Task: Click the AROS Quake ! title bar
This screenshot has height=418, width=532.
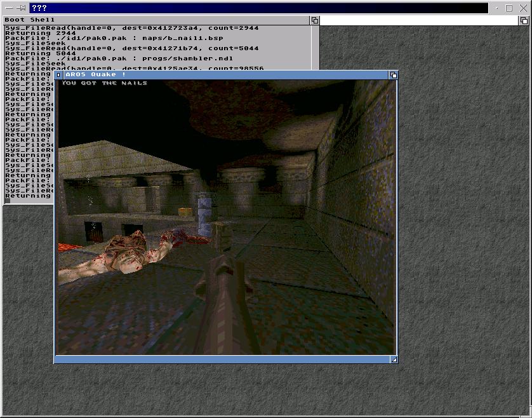Action: click(x=222, y=75)
